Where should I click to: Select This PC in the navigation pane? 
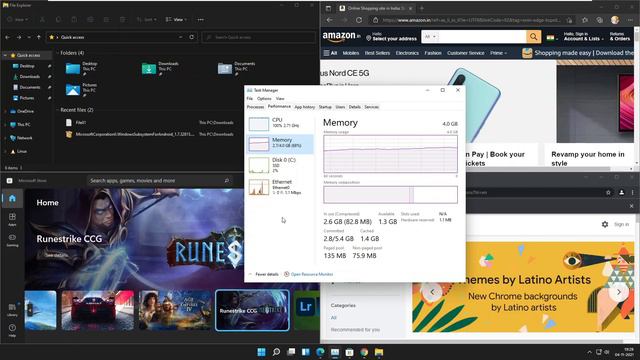point(23,124)
